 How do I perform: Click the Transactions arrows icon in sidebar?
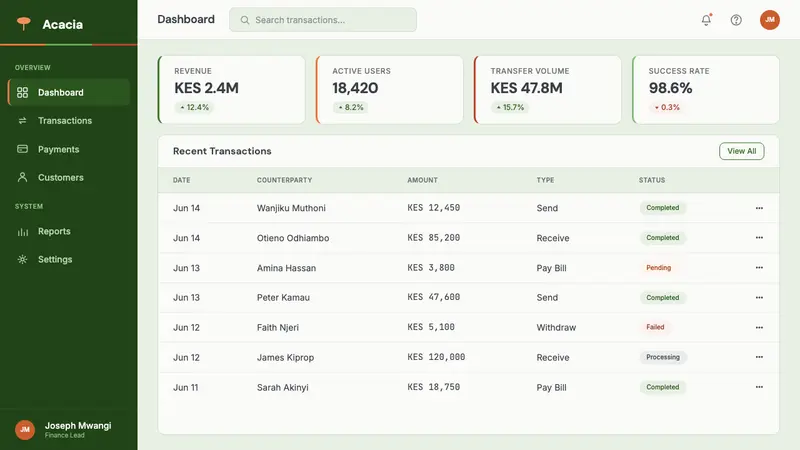(x=22, y=121)
